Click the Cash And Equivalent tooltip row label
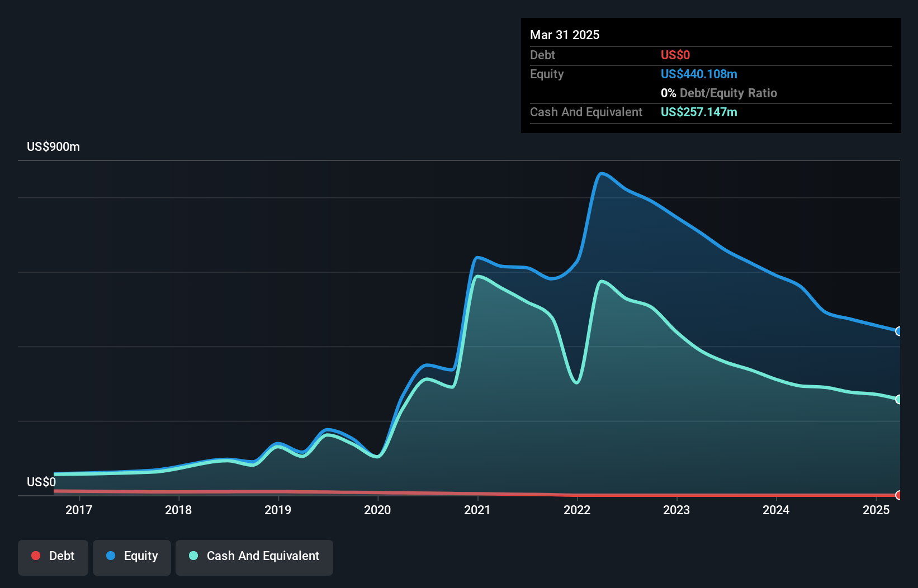Screen dimensions: 918x588 point(586,112)
